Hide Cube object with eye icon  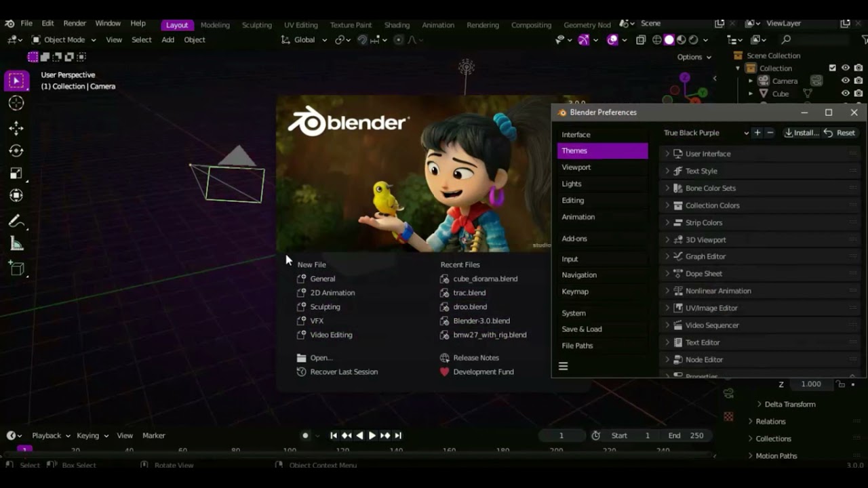[x=846, y=94]
